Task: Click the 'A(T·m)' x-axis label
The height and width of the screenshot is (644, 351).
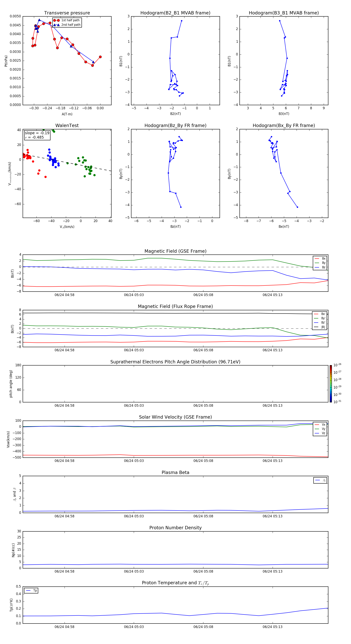Action: (x=67, y=114)
